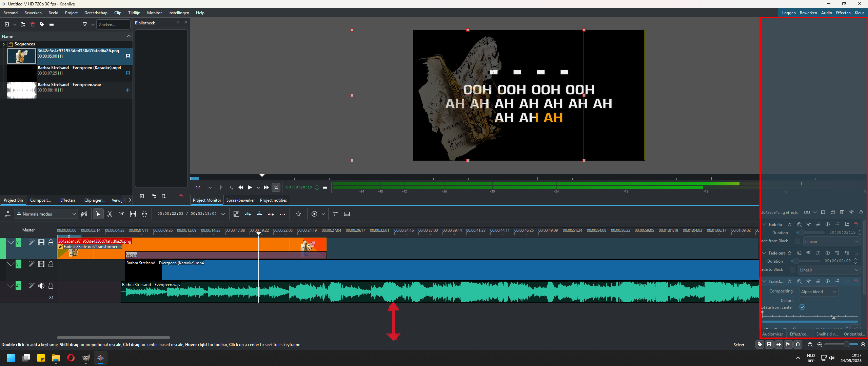The width and height of the screenshot is (868, 366).
Task: Open the tags panel icon in Project Bin
Action: pos(42,24)
